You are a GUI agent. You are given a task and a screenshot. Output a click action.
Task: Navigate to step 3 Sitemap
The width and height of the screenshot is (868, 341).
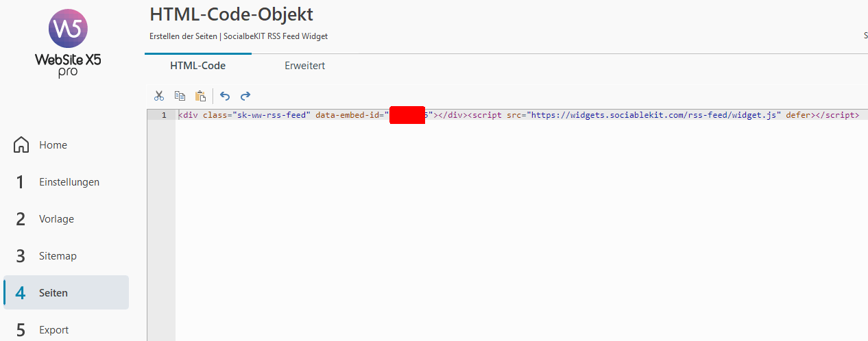click(58, 256)
